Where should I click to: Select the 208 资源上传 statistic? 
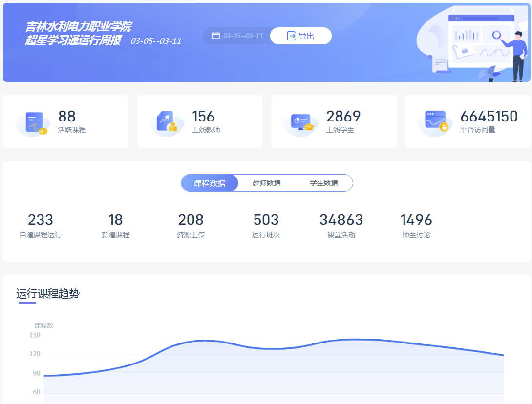tap(191, 225)
